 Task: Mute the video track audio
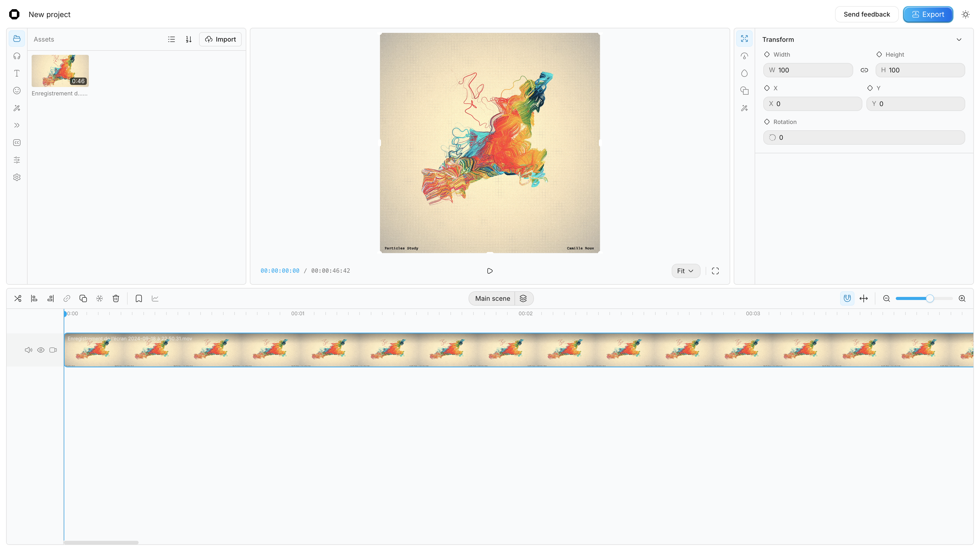coord(29,350)
